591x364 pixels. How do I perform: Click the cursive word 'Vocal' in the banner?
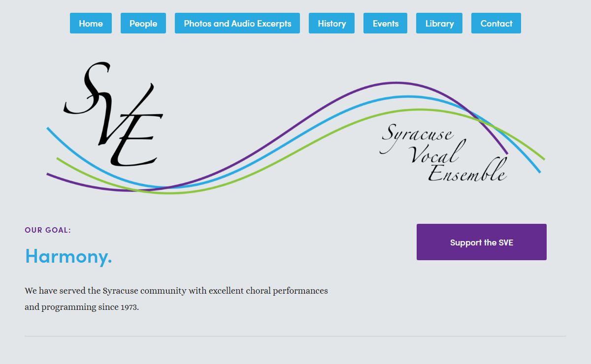(437, 153)
